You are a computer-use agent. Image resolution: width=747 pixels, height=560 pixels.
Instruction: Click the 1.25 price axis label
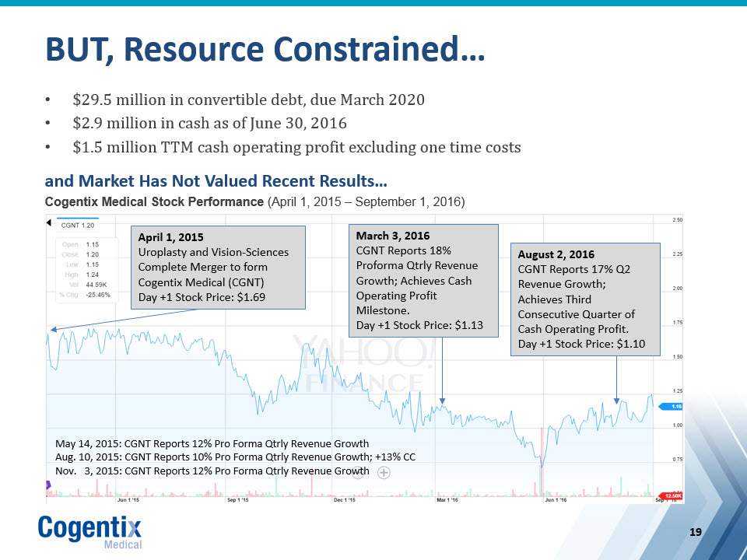click(678, 391)
